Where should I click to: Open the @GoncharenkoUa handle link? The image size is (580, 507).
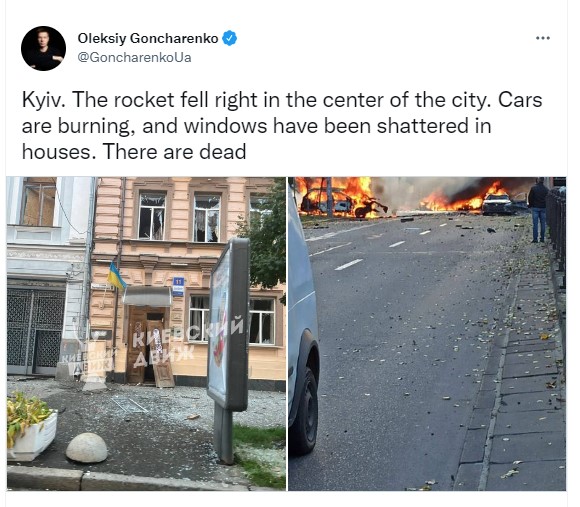(134, 58)
